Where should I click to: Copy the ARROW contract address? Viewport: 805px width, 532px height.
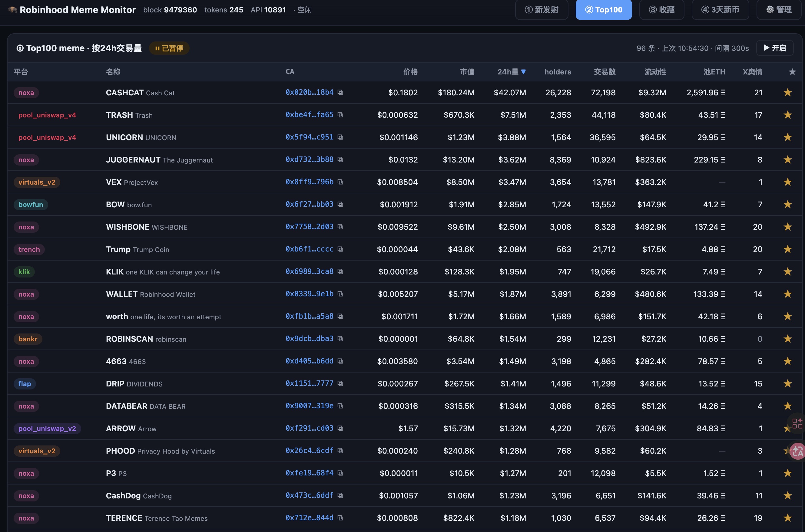340,428
